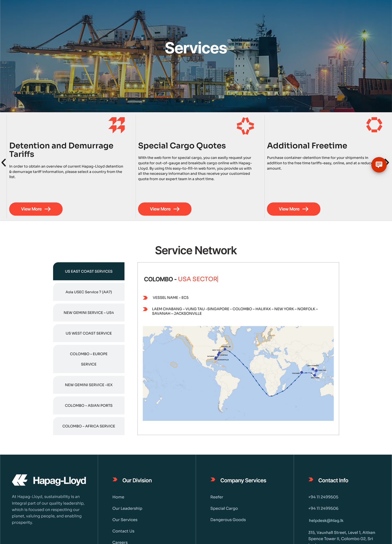This screenshot has height=544, width=392.
Task: Call phone number +94 11 2499506
Action: 323,508
